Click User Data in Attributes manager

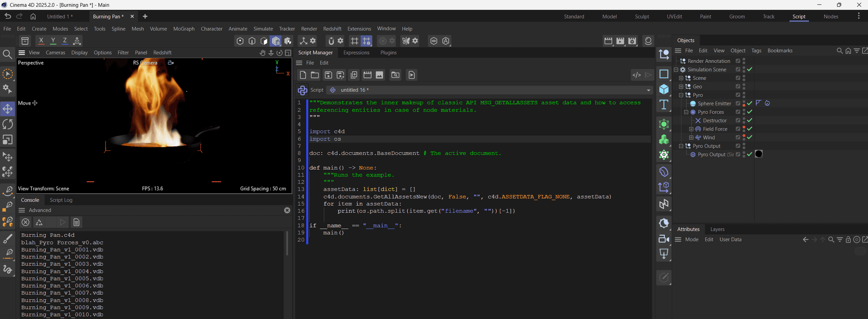[730, 239]
